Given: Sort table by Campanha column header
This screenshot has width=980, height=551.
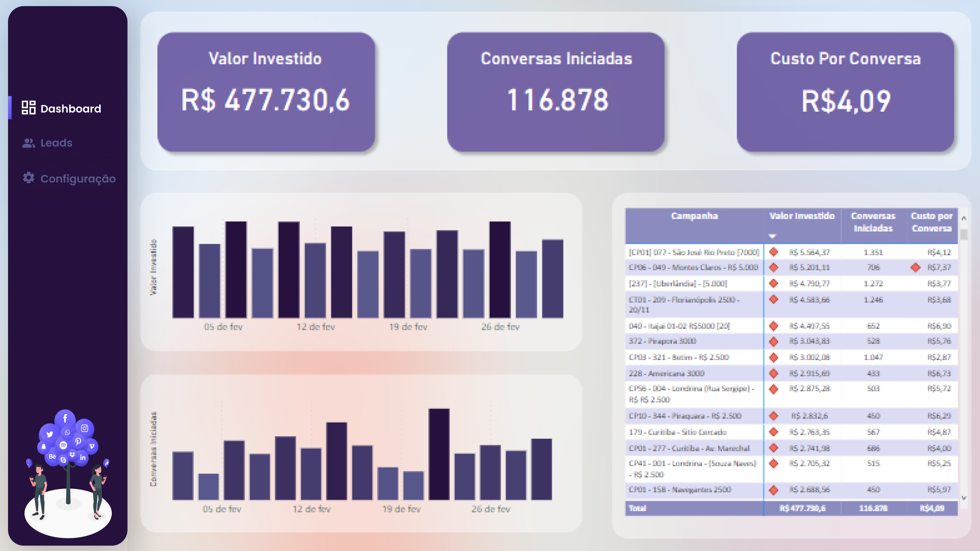Looking at the screenshot, I should click(694, 216).
